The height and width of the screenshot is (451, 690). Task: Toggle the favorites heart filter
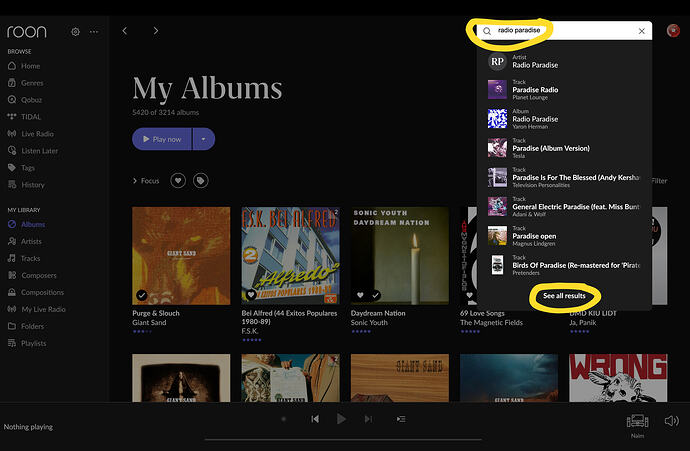[178, 181]
